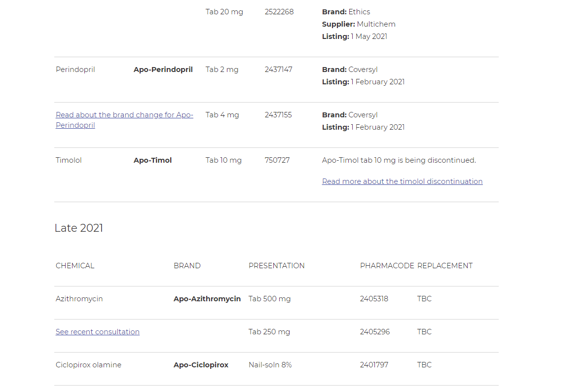Open the Apo-Perindopril brand change link
The height and width of the screenshot is (392, 588).
coord(124,120)
